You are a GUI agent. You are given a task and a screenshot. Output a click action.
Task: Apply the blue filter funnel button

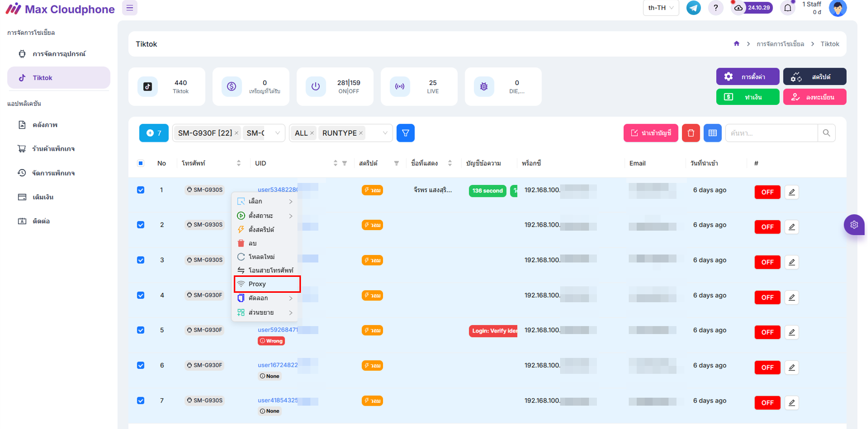pyautogui.click(x=405, y=133)
